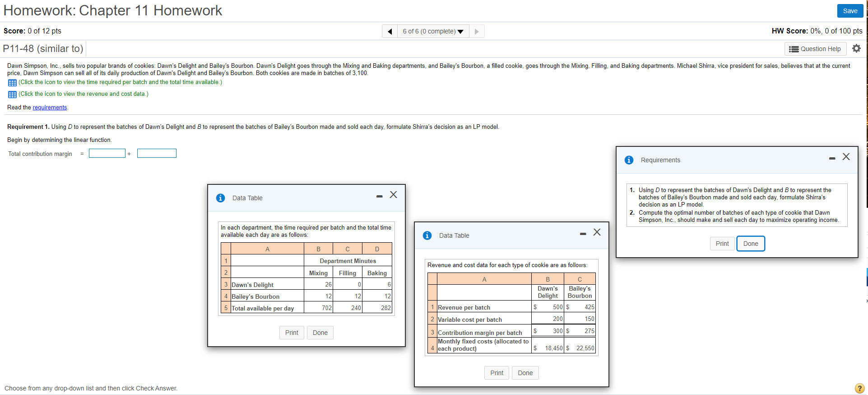868x395 pixels.
Task: Print the Revenue and cost data table
Action: coord(497,373)
